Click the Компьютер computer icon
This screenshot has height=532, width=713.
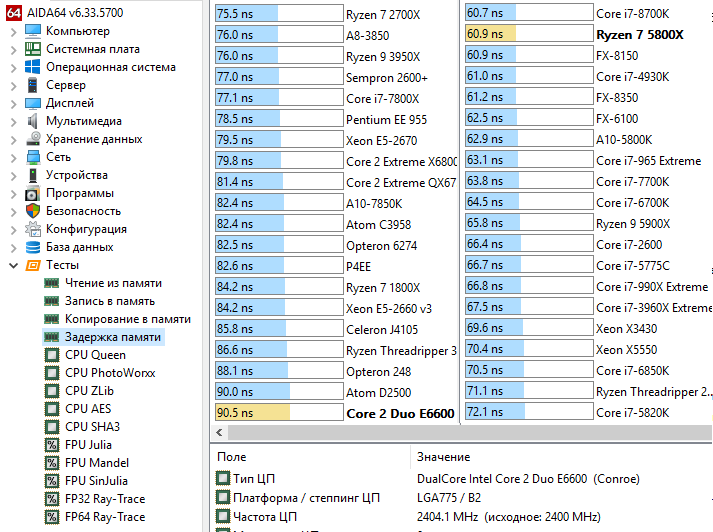33,31
